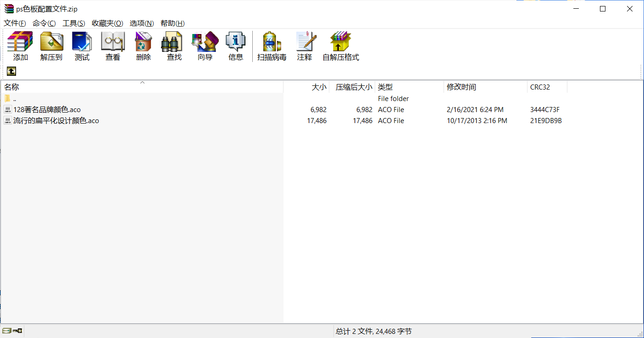Open the 查看 (View) toolbar icon

(x=113, y=46)
